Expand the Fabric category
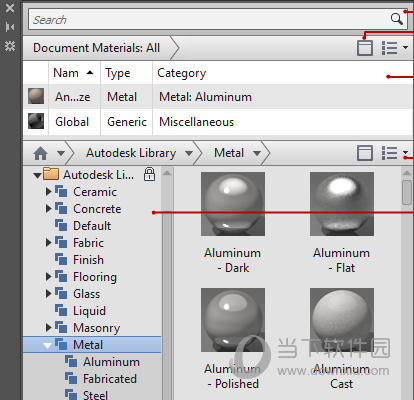Viewport: 414px width, 400px height. pyautogui.click(x=49, y=242)
